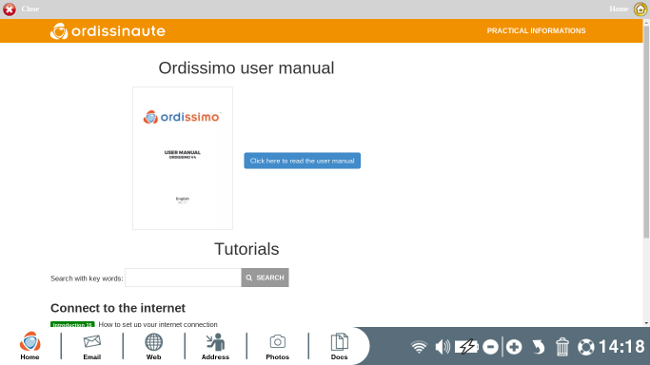Click the Wi-Fi status icon

pos(419,347)
